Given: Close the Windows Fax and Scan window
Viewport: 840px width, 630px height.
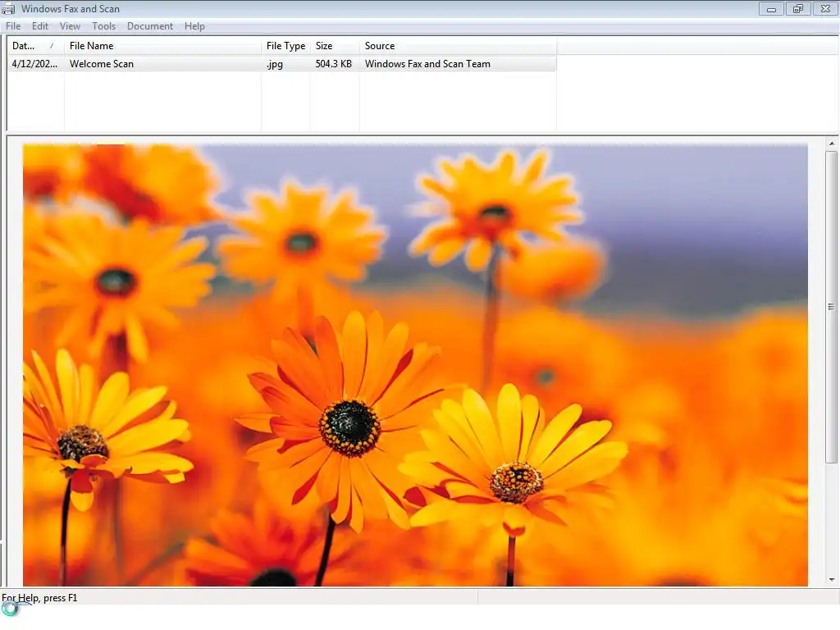Looking at the screenshot, I should [825, 8].
